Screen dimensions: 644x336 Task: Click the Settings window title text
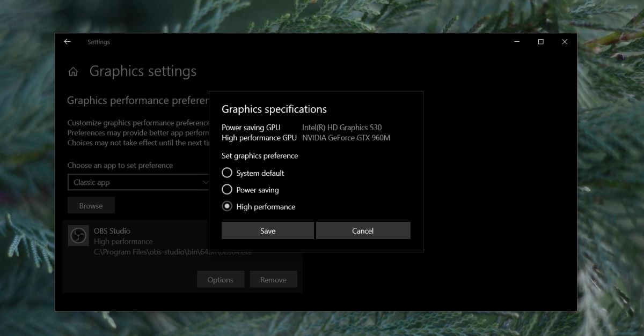tap(99, 42)
